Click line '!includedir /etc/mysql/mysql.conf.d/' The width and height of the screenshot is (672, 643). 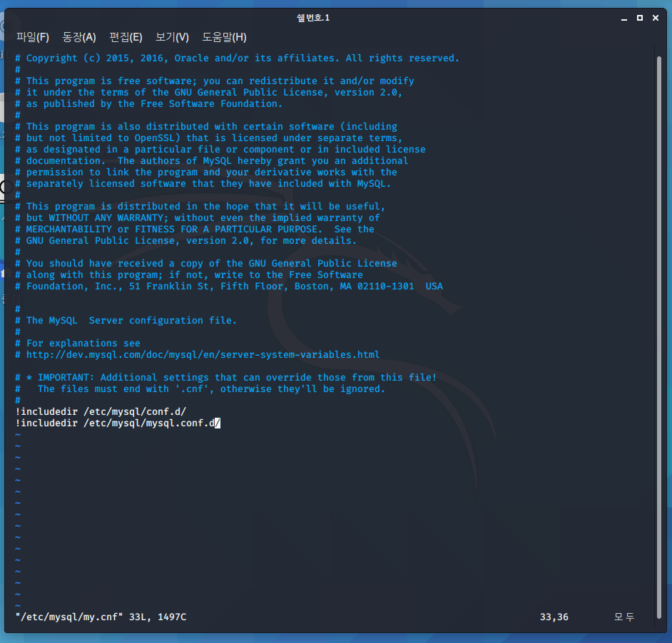tap(118, 423)
